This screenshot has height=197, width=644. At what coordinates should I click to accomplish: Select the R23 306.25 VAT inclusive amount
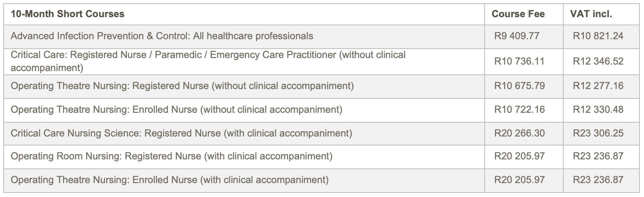(598, 133)
